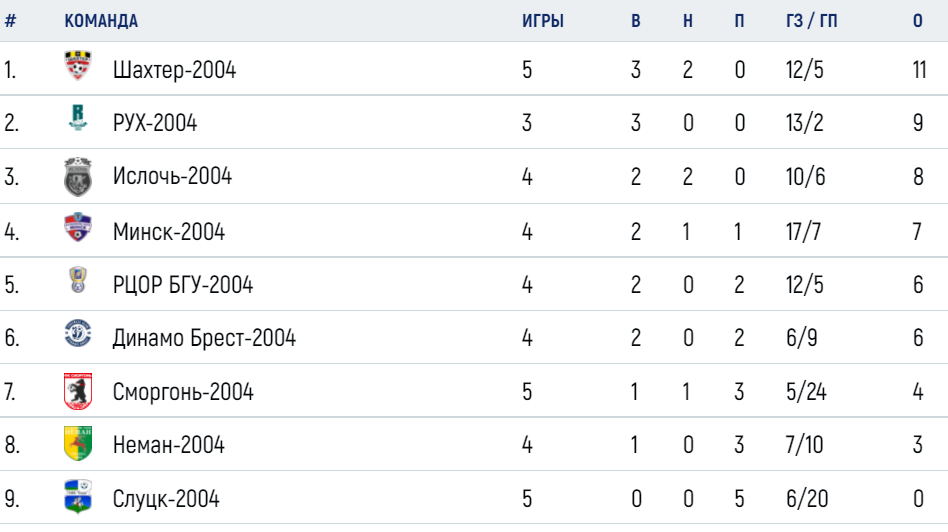Select the Минск-2004 team badge
This screenshot has height=532, width=948.
[78, 227]
